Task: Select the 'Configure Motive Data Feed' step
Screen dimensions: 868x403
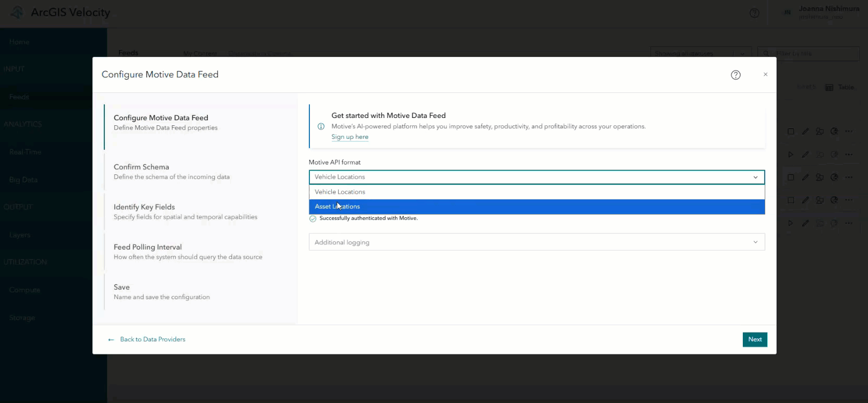Action: point(201,127)
